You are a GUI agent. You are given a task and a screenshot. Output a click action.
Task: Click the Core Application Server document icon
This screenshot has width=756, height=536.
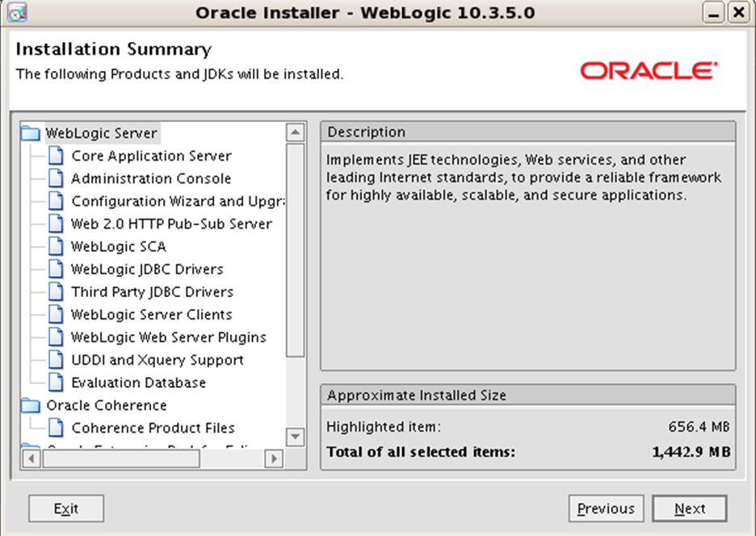pos(56,156)
